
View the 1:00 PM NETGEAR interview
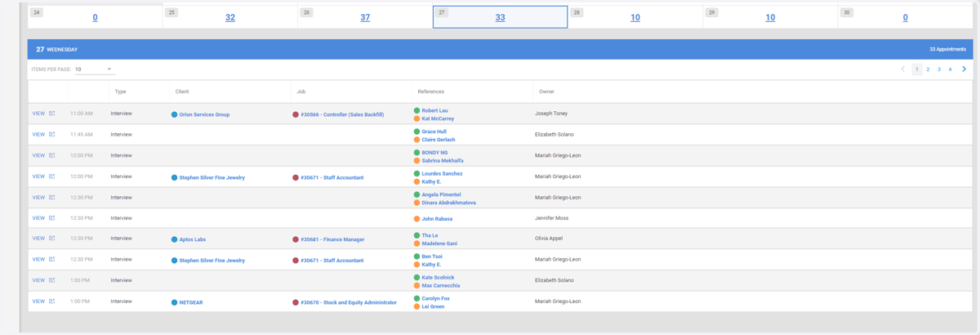(x=38, y=301)
